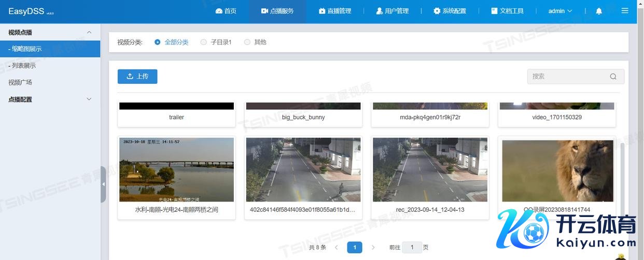Open the admin user dropdown
Viewport: 644px width, 260px height.
tap(560, 11)
